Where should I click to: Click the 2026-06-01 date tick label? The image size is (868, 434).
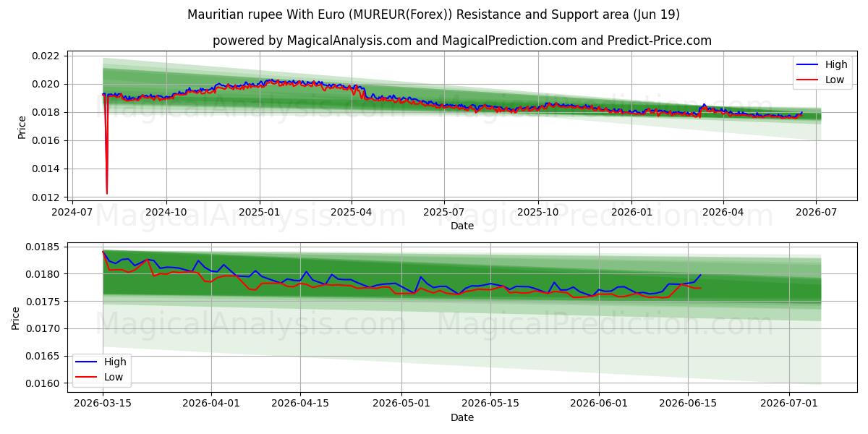[600, 404]
